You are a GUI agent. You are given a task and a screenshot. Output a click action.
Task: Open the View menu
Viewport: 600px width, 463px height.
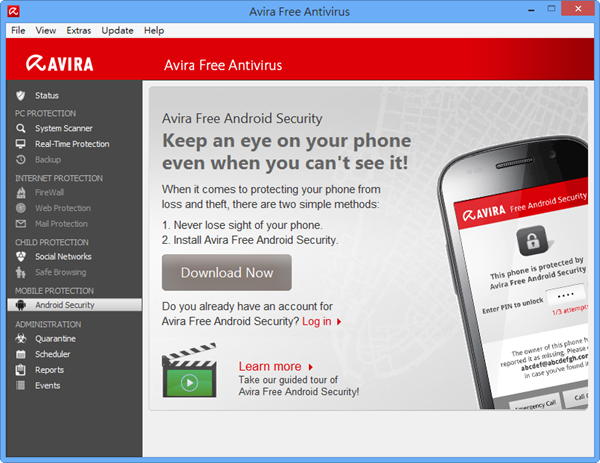coord(46,30)
